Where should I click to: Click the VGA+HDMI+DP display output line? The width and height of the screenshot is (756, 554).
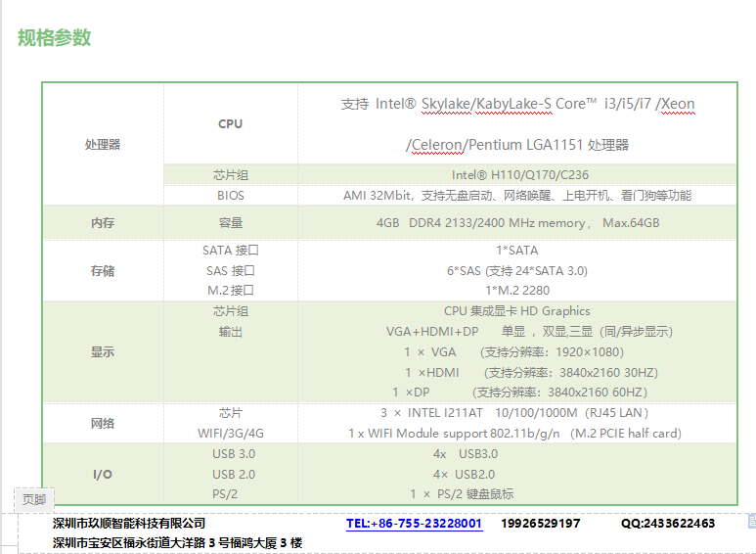point(529,332)
